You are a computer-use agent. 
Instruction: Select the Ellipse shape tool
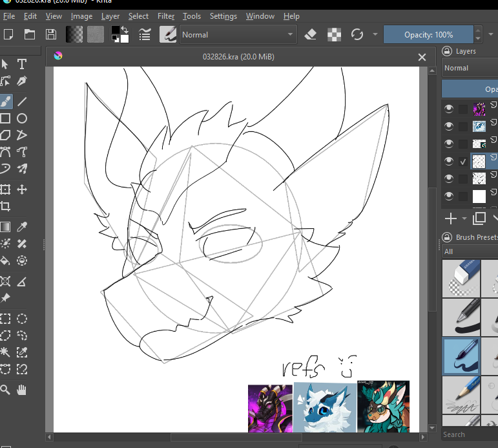21,118
